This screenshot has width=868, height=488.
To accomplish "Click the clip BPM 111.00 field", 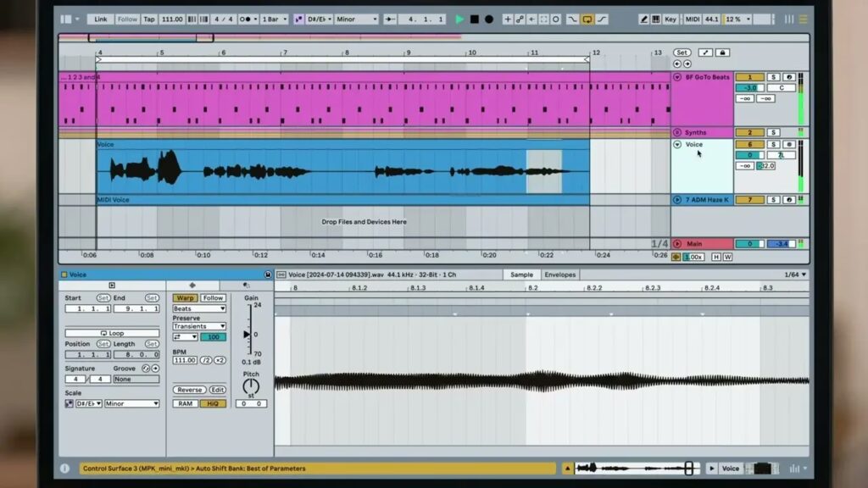I will 184,360.
